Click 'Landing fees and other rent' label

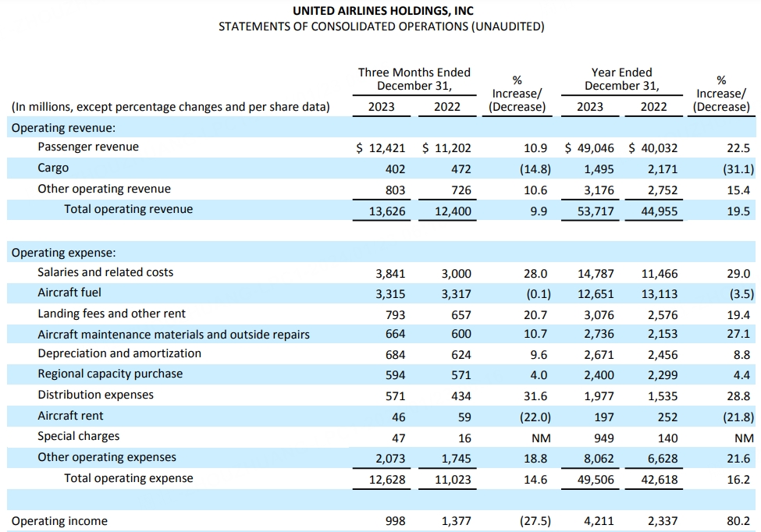tap(112, 314)
